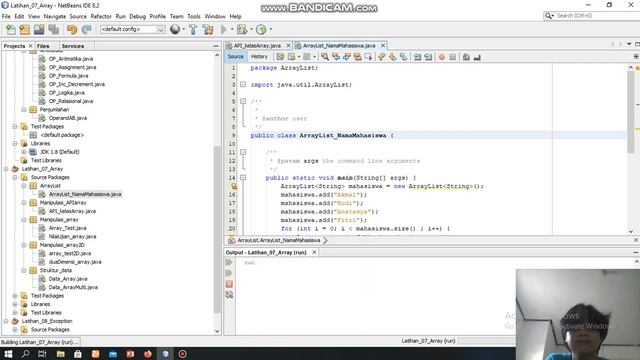Select JDK 1.8 (Default) library node

60,152
